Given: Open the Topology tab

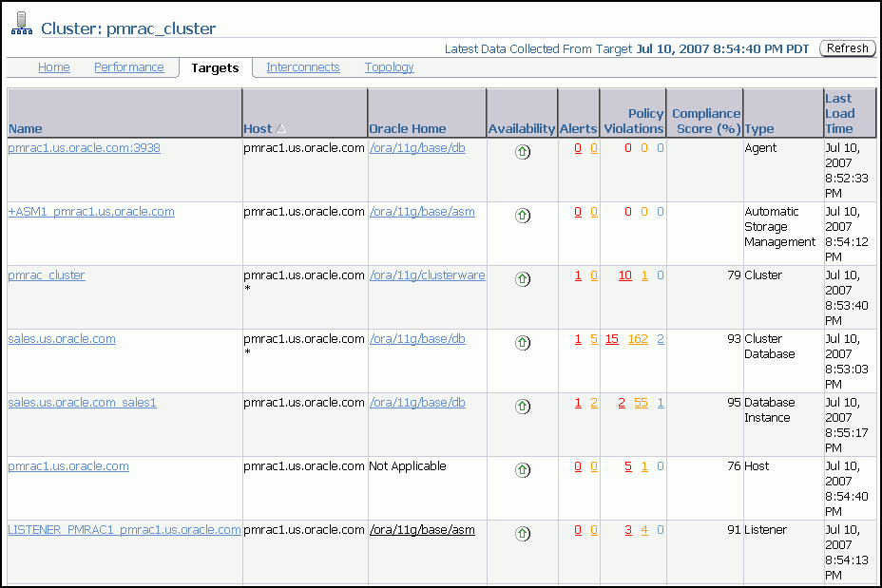Looking at the screenshot, I should [x=389, y=67].
